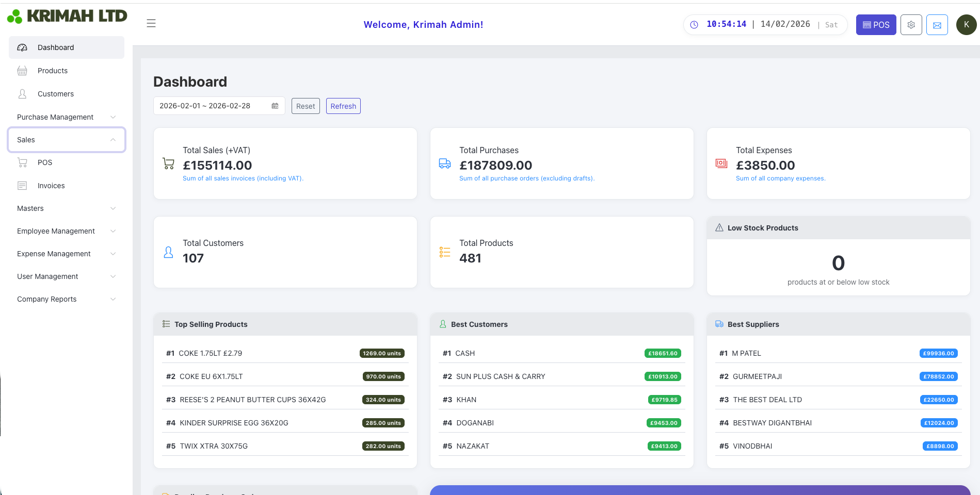Viewport: 980px width, 495px height.
Task: Open Invoices using the document icon
Action: (22, 185)
